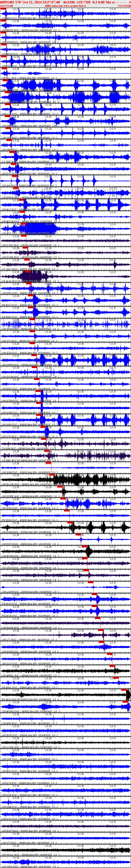Select the UW STAR EHZ trace label

pos(30,400)
